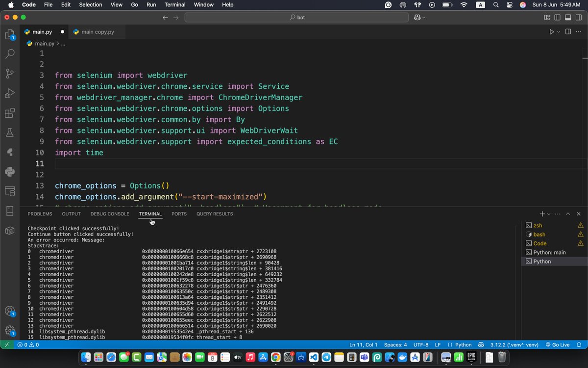Image resolution: width=588 pixels, height=368 pixels.
Task: Open the Copilot icon in title bar
Action: coord(417,17)
